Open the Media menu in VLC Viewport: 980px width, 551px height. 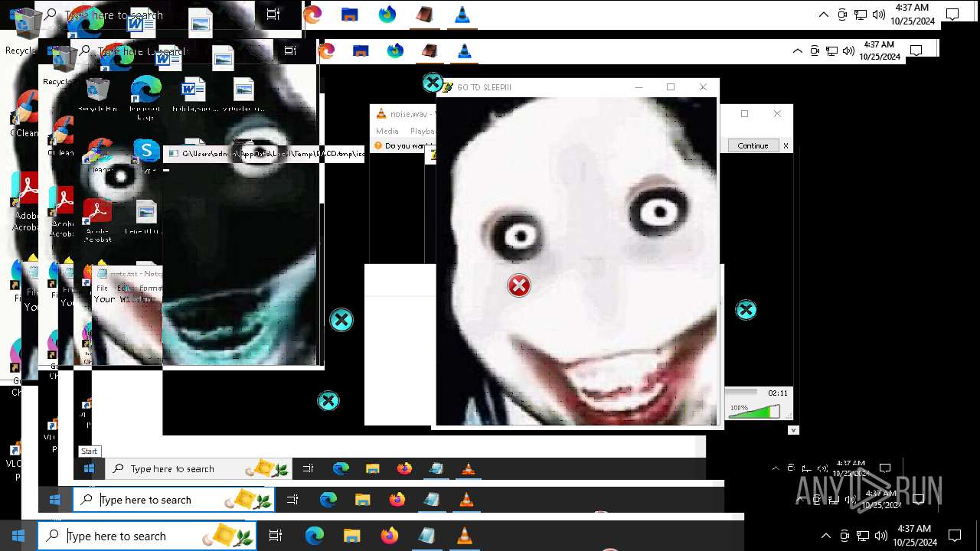click(387, 131)
